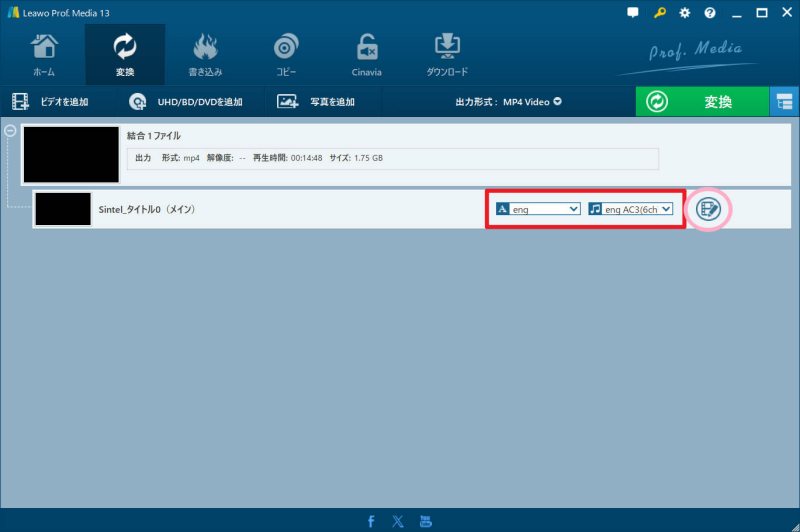Click ビデオを追加 to add video
Screen dimensions: 800x532
[x=50, y=102]
